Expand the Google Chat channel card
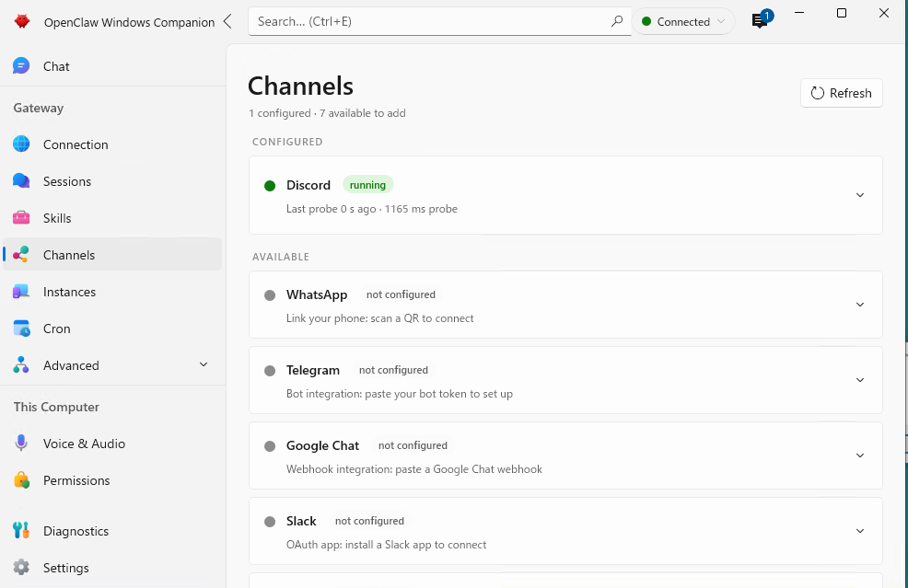The image size is (908, 588). pyautogui.click(x=860, y=455)
